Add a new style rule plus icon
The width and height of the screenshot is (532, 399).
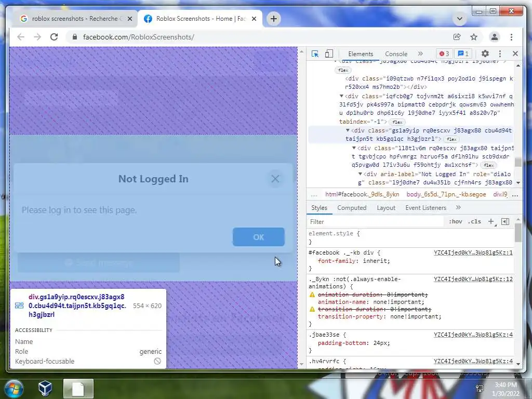click(491, 221)
